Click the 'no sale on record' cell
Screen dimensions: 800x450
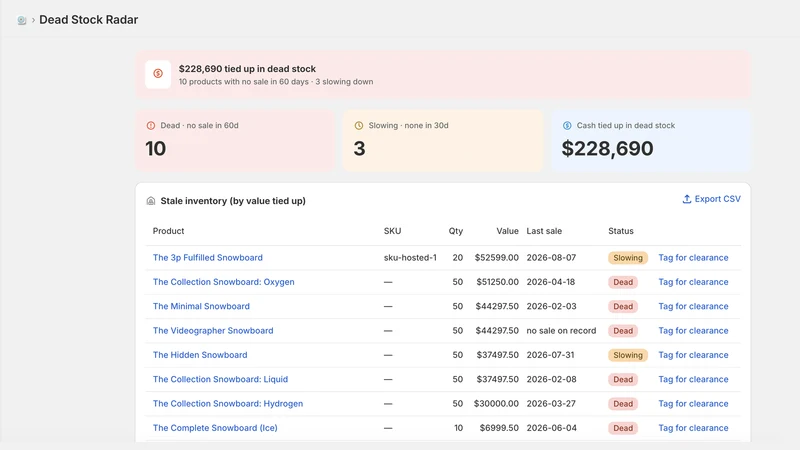pyautogui.click(x=561, y=331)
